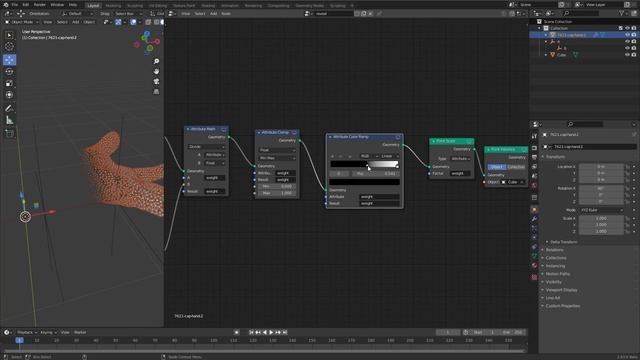Select the Select Box tool in viewport toolbar
Image resolution: width=640 pixels, height=360 pixels.
click(9, 36)
